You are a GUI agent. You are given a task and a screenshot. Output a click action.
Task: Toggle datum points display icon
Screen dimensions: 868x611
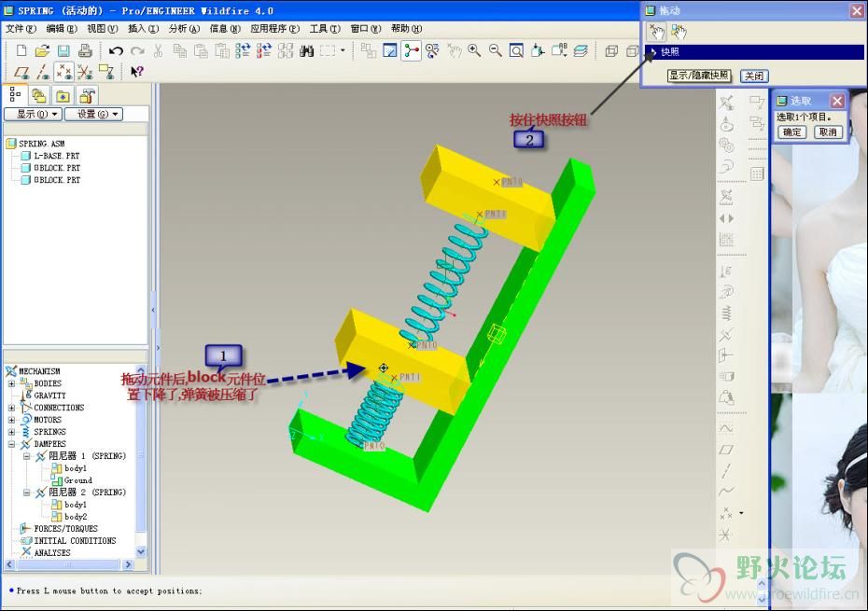point(63,72)
